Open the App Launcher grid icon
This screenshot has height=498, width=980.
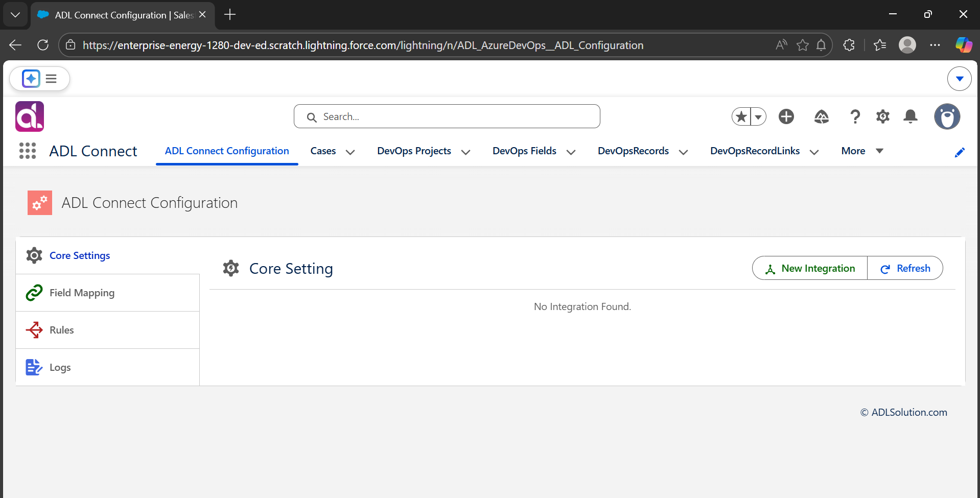tap(28, 151)
